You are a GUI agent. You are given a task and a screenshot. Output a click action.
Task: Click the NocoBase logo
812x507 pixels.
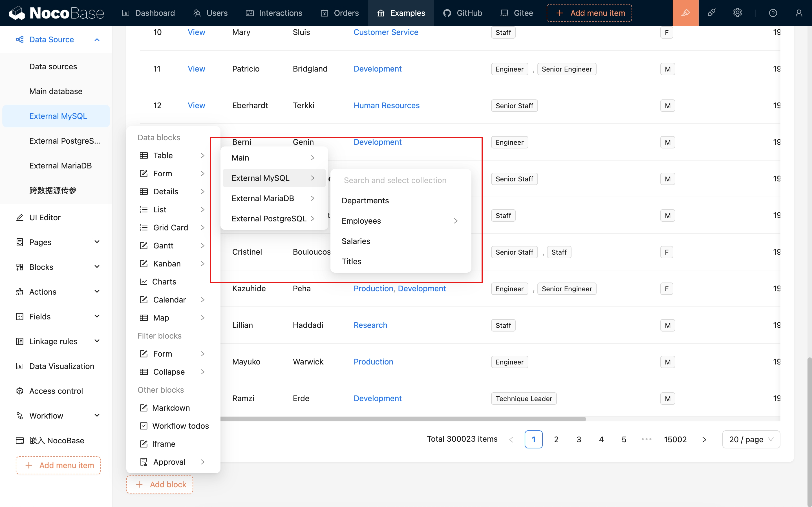point(56,13)
